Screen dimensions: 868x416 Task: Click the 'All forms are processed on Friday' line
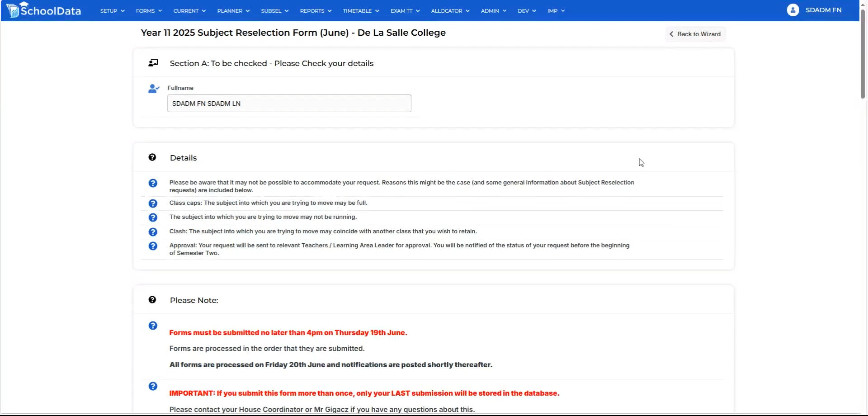331,365
